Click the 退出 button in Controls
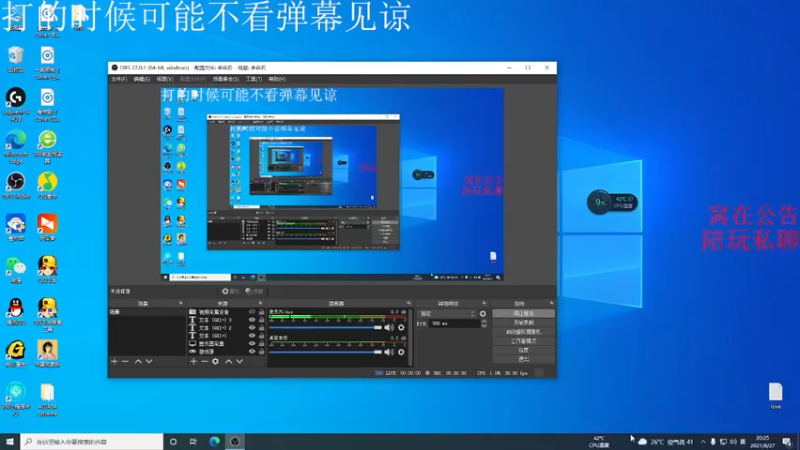This screenshot has height=450, width=800. pos(523,359)
